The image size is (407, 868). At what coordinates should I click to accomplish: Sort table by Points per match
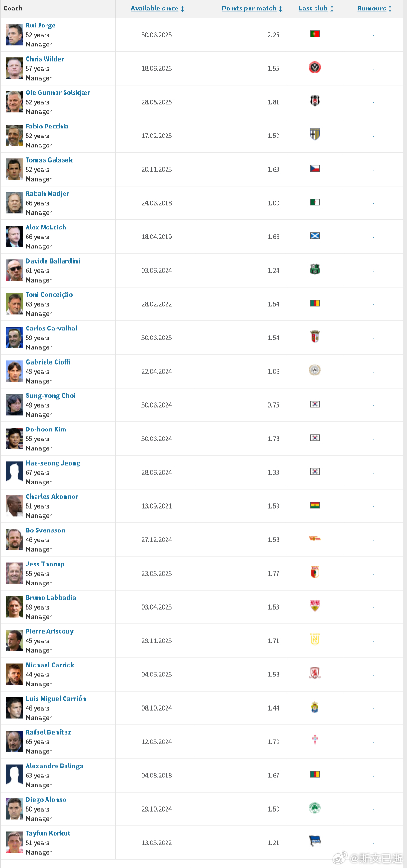pos(252,9)
